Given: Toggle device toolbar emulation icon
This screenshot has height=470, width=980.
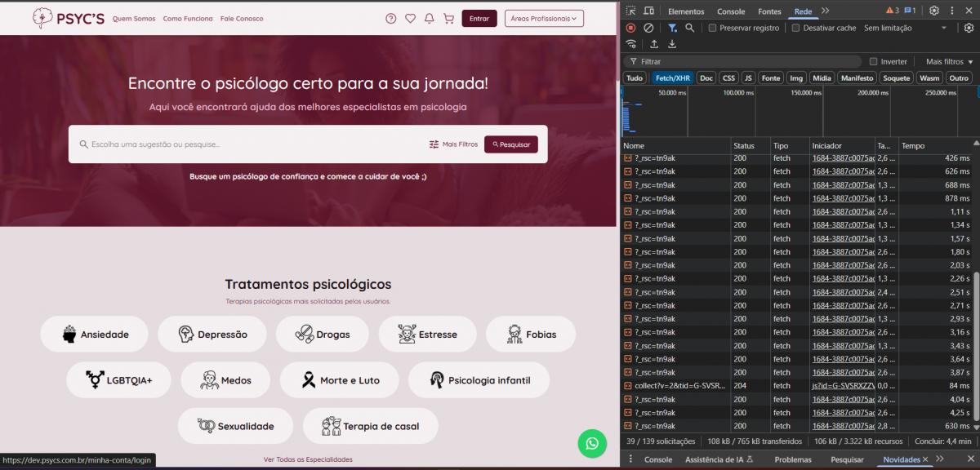Looking at the screenshot, I should (648, 11).
